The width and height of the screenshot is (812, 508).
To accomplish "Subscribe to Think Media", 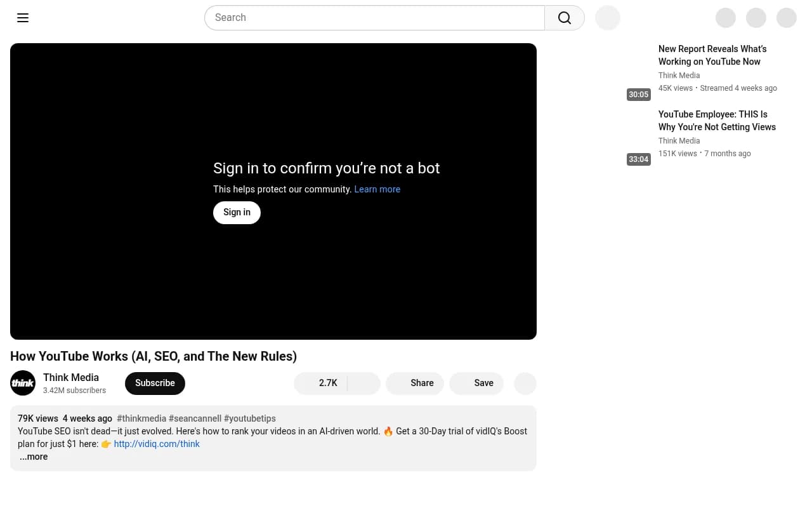I will pos(155,383).
